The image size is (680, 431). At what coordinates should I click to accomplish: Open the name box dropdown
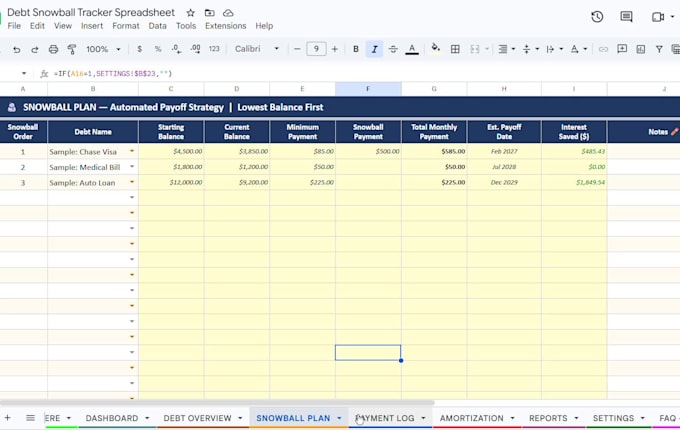[x=24, y=73]
